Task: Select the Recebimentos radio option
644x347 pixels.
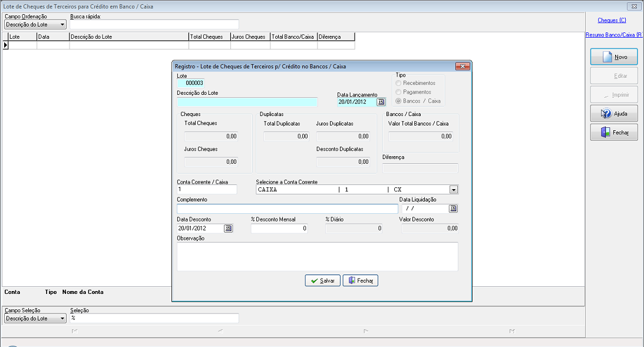Action: [398, 83]
